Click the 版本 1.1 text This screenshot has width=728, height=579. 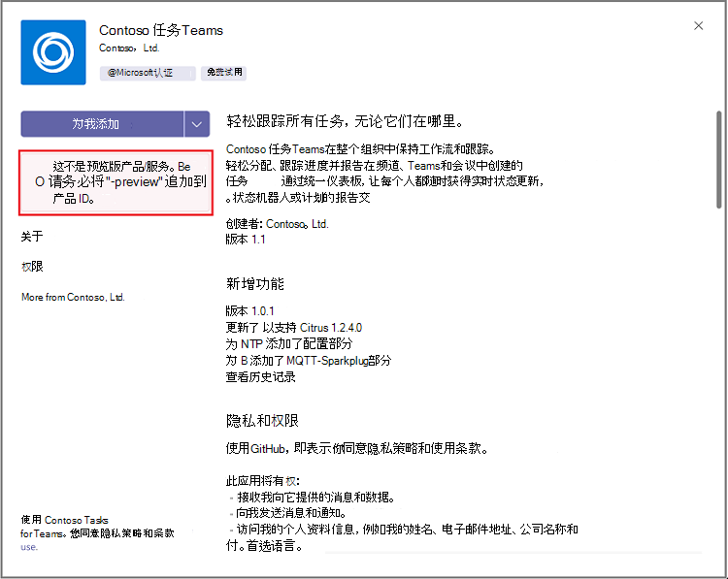point(246,240)
